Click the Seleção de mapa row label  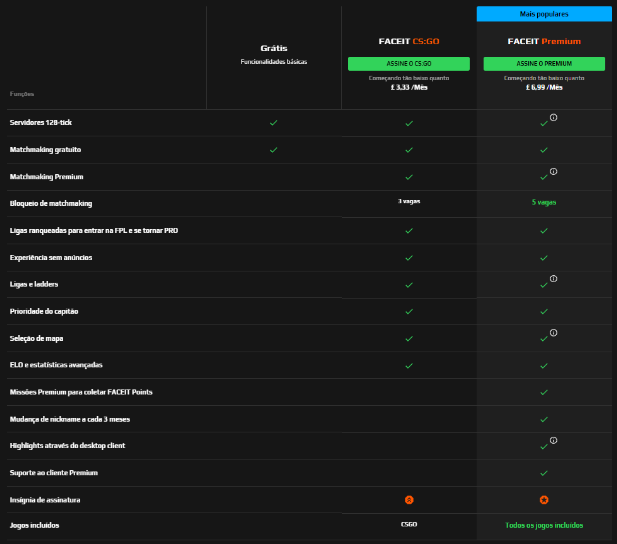point(36,339)
